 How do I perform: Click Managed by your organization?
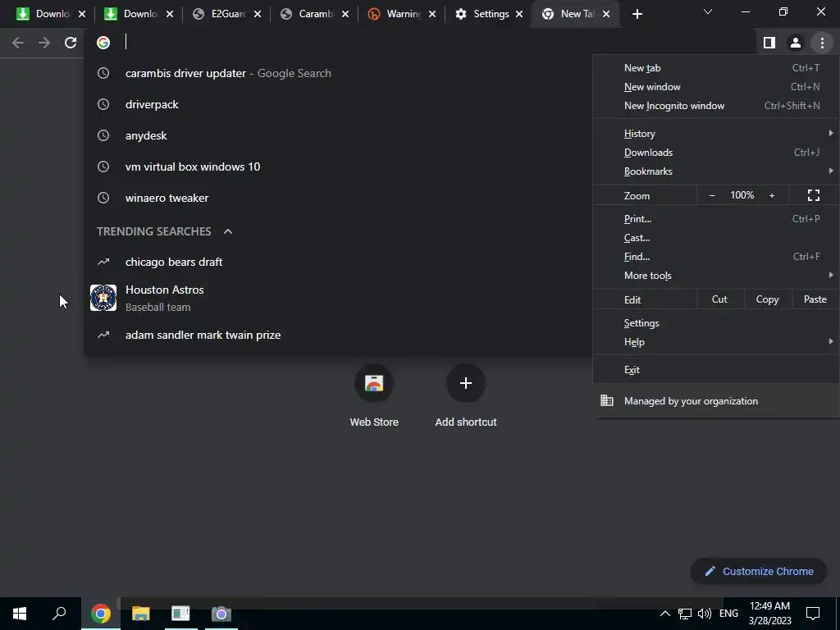(716, 400)
